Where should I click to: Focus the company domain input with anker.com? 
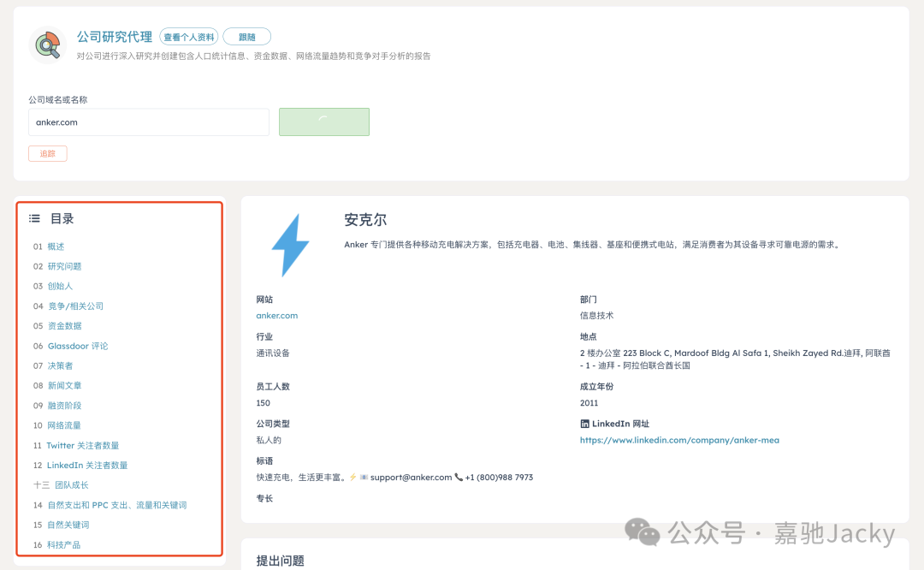(149, 122)
